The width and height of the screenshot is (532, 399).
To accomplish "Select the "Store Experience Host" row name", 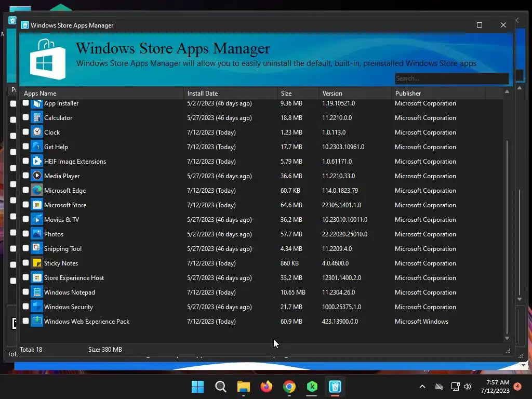I will click(74, 278).
